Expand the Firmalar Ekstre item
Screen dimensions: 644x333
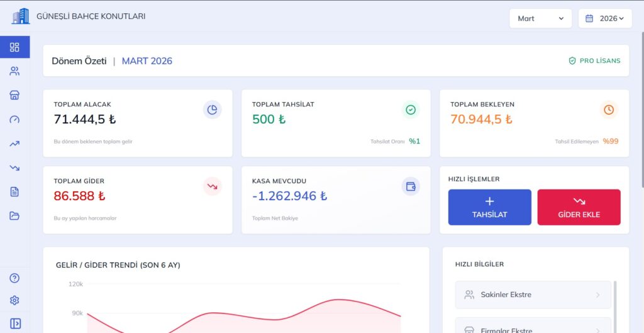click(533, 328)
